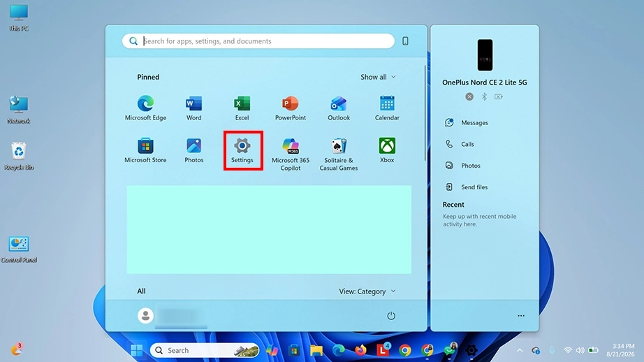
Task: Click the phone Bluetooth status icon
Action: point(484,96)
